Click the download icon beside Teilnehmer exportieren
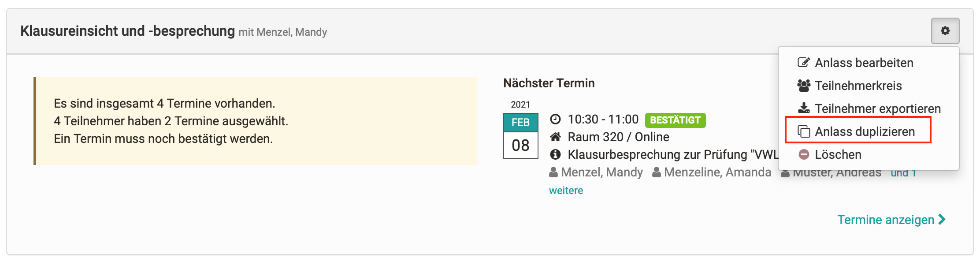The image size is (980, 262). [804, 109]
